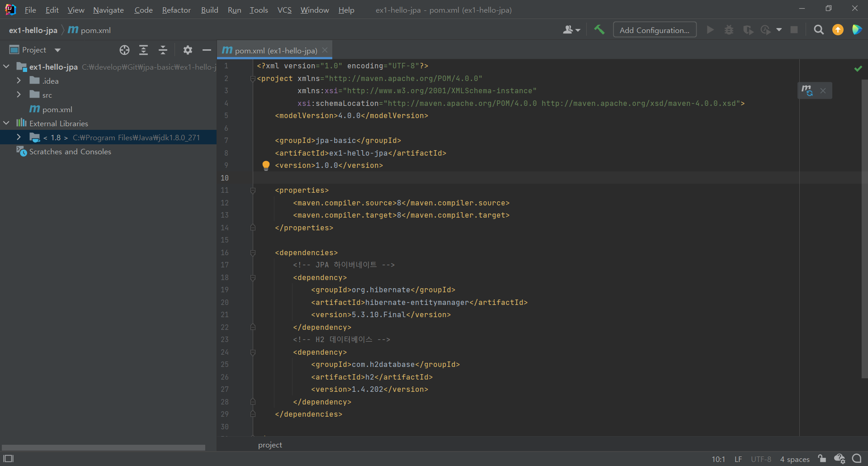Select pom.xml in the project tree
The image size is (868, 466).
tap(57, 109)
